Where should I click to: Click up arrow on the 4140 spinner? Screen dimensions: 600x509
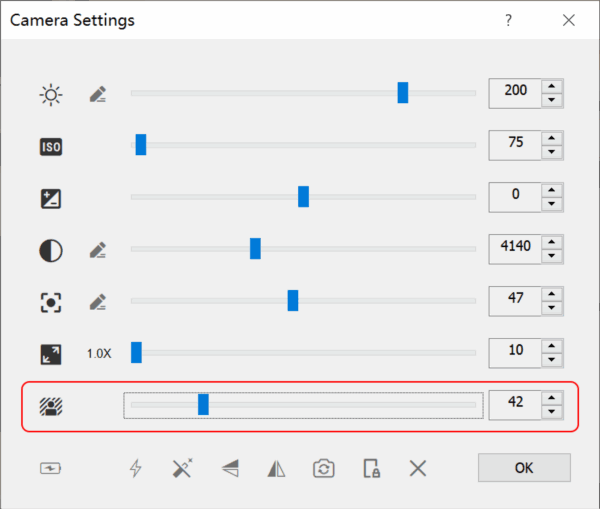[552, 242]
